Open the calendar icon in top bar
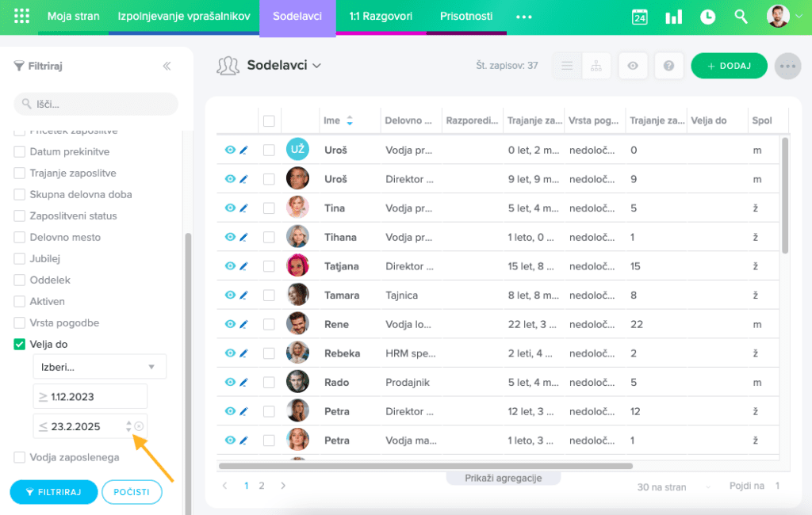 [x=639, y=17]
